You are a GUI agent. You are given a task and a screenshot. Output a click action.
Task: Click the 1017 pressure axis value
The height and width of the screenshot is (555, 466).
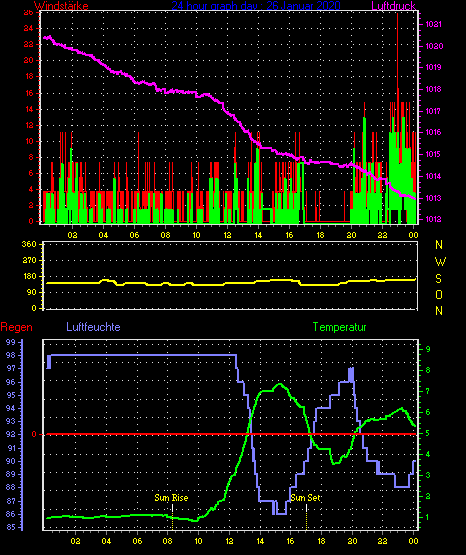(433, 111)
